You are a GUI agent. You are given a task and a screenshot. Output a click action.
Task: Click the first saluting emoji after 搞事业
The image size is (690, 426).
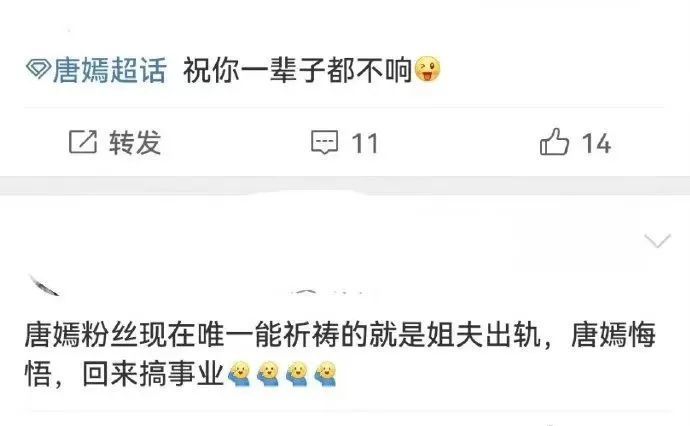point(239,374)
